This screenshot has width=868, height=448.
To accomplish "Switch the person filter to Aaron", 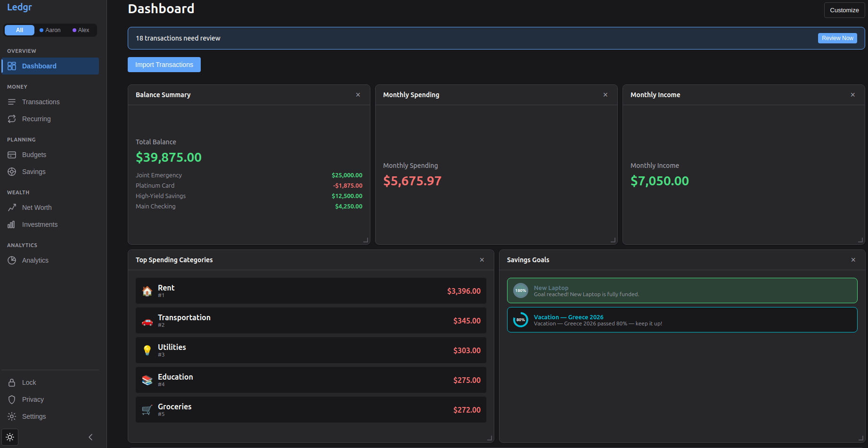I will [50, 30].
